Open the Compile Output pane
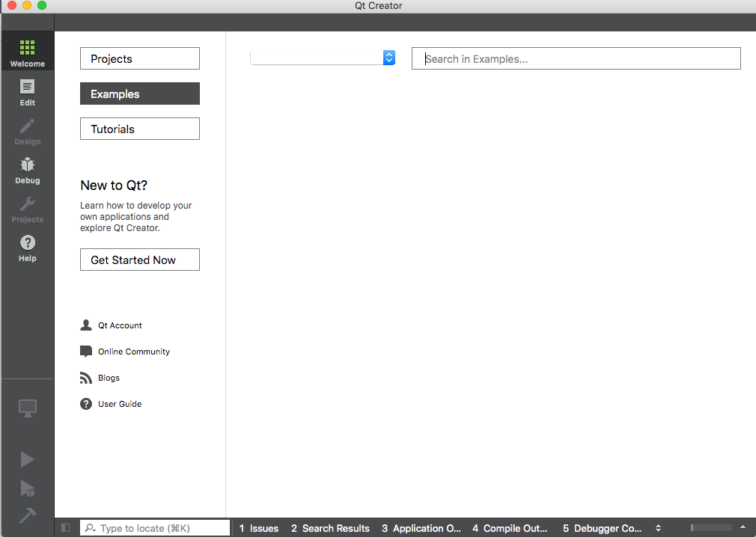 [510, 528]
